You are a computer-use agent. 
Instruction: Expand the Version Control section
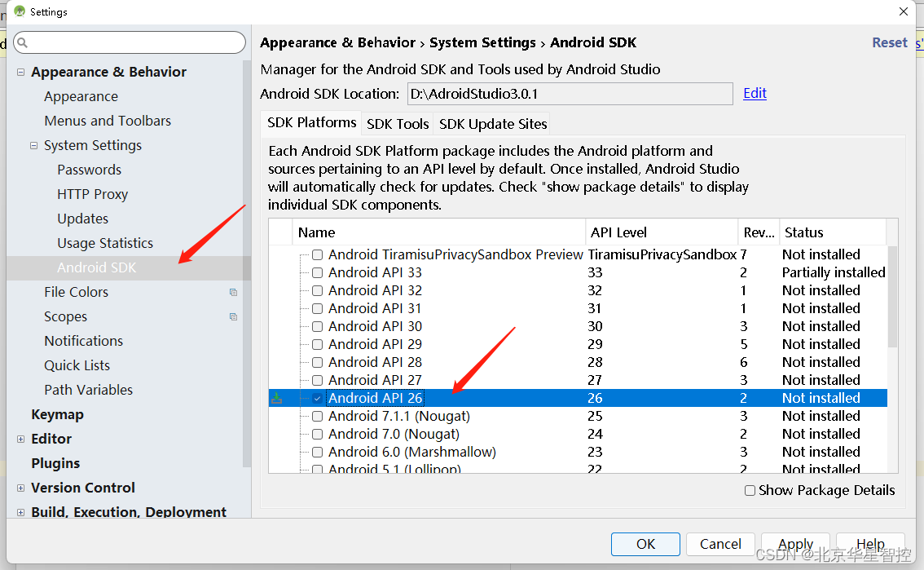[x=20, y=488]
